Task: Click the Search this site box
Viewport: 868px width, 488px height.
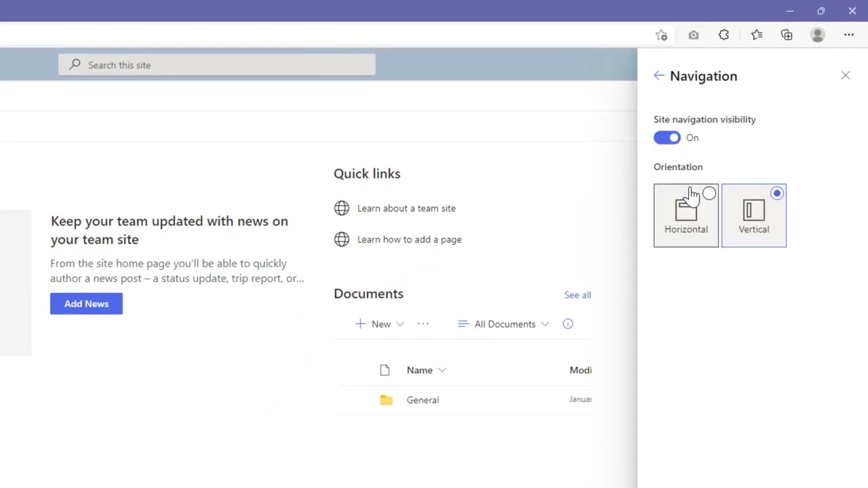Action: tap(217, 65)
